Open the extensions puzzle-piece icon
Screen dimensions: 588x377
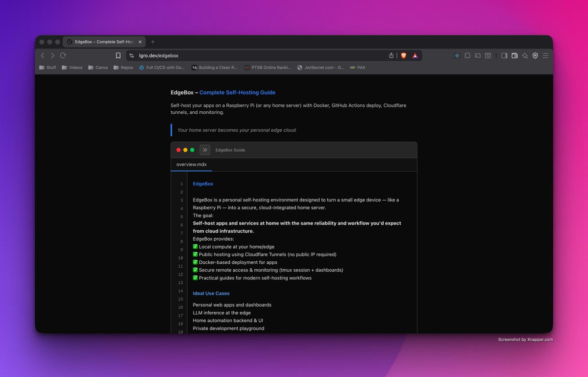[467, 56]
